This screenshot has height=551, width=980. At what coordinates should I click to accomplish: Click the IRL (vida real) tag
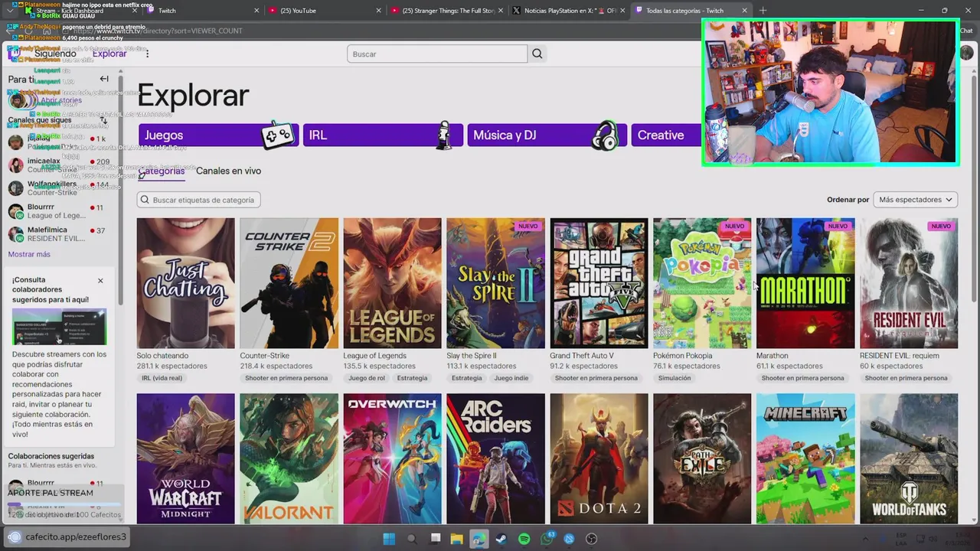point(162,378)
